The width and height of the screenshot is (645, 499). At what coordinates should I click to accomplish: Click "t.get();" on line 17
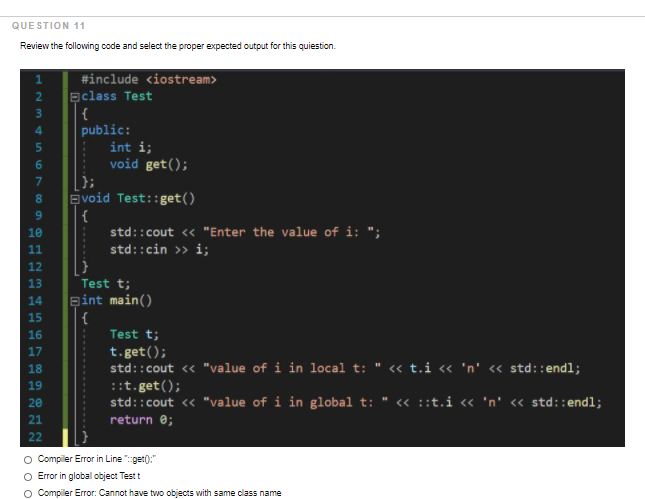click(138, 351)
